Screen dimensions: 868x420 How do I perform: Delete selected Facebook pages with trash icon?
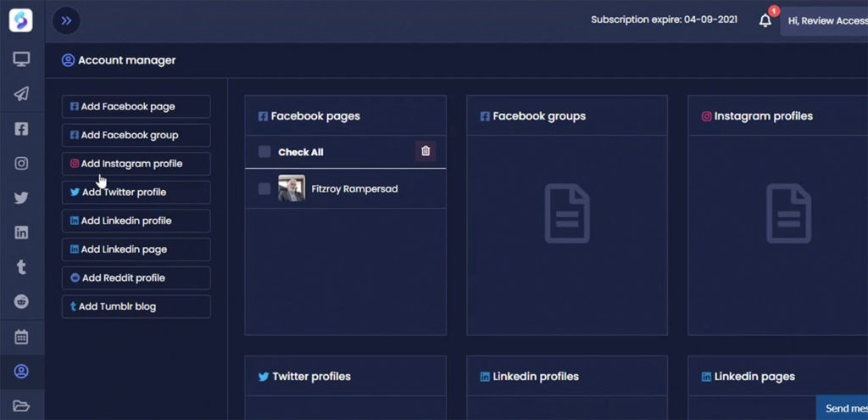coord(426,151)
